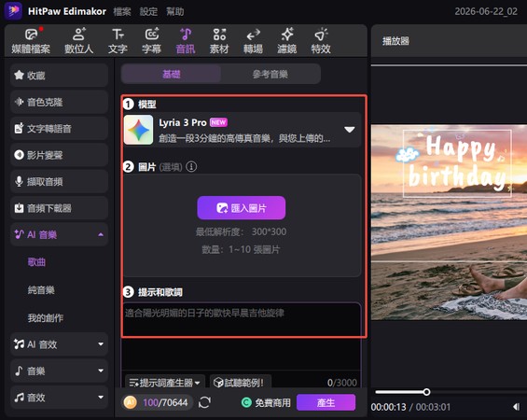Image resolution: width=527 pixels, height=420 pixels.
Task: Open the 濾鏡 filters panel
Action: click(x=287, y=41)
